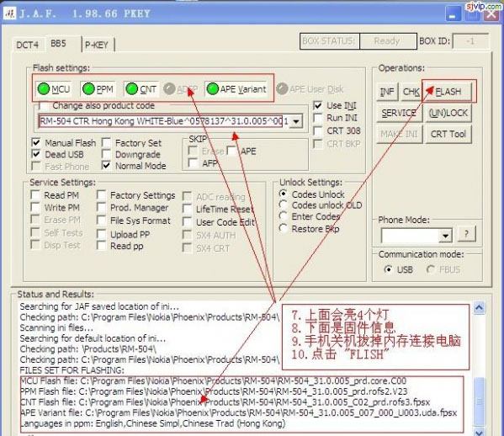504x436 pixels.
Task: Check the Factory Settings box
Action: pyautogui.click(x=101, y=194)
